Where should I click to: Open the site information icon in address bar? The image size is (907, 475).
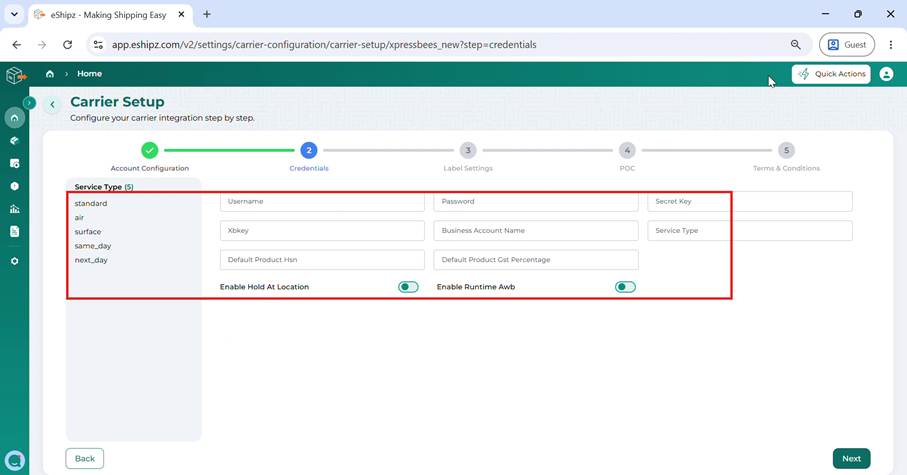(x=98, y=45)
